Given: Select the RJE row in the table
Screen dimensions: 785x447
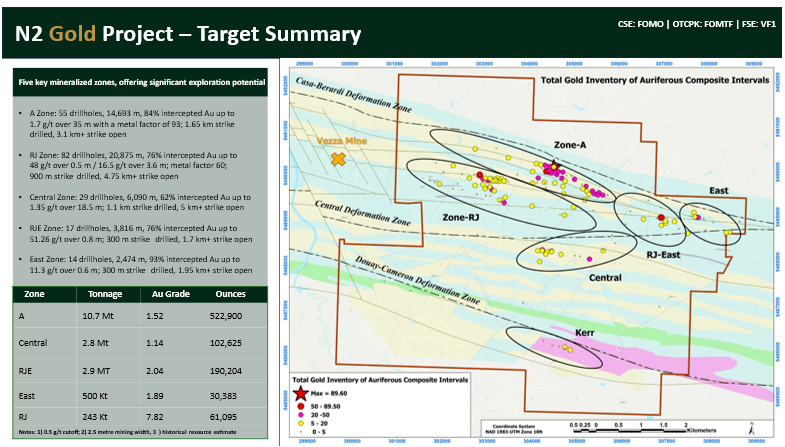Looking at the screenshot, I should pos(139,369).
